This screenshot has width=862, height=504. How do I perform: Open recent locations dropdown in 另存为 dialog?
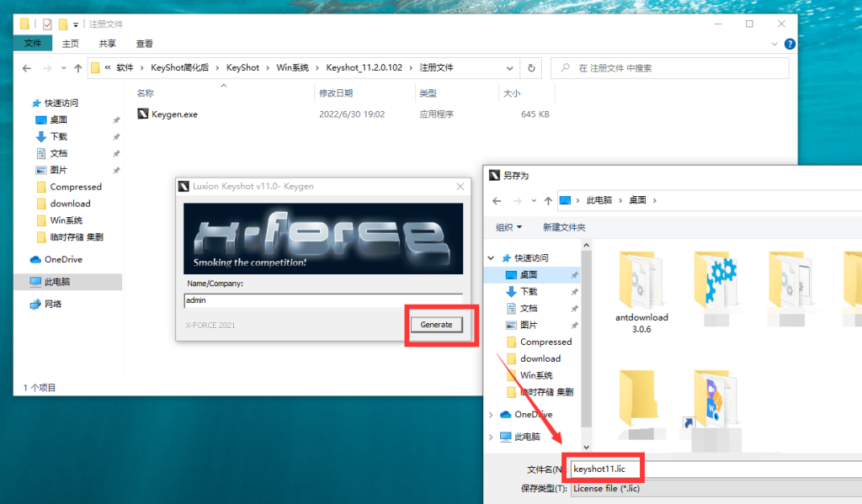point(533,201)
